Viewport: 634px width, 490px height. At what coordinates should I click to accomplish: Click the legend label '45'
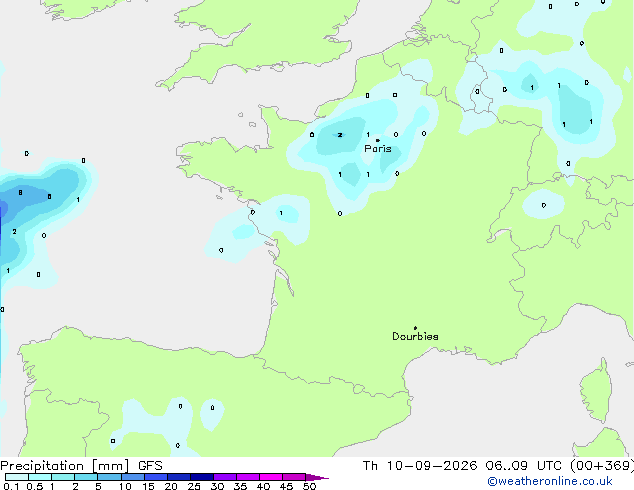pyautogui.click(x=286, y=486)
